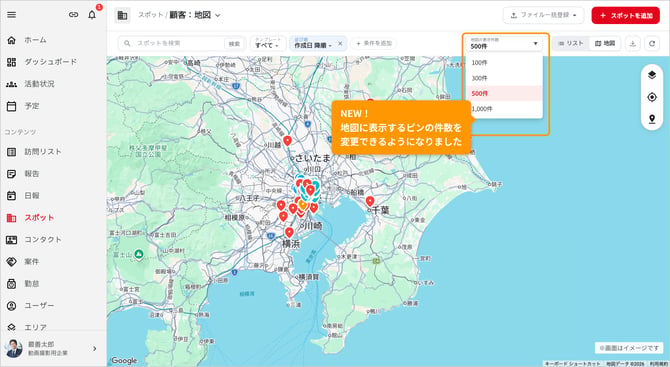Open notifications bell icon
Image resolution: width=670 pixels, height=367 pixels.
click(92, 15)
